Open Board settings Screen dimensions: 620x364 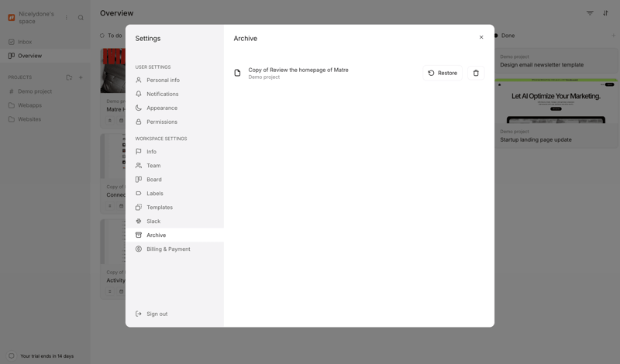[x=174, y=179]
